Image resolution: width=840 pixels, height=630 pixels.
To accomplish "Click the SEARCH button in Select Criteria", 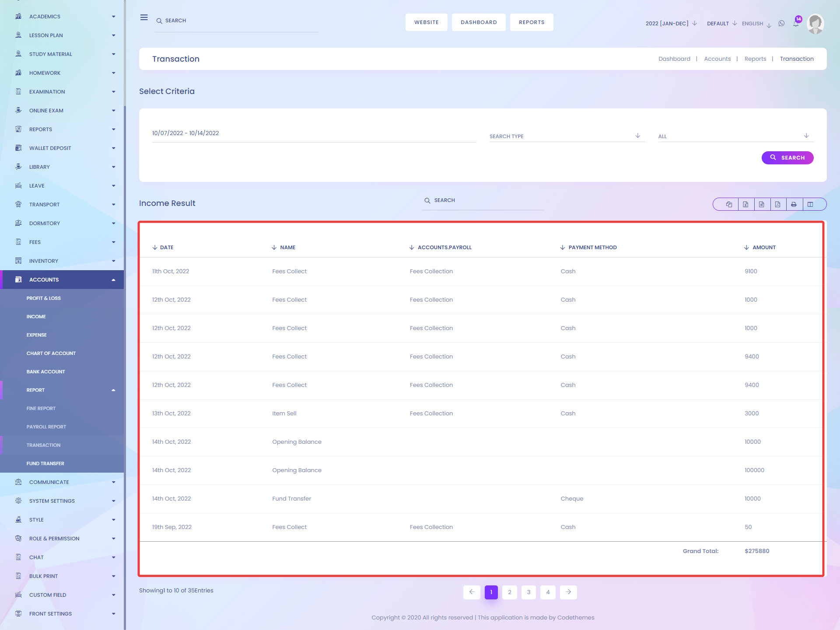I will [x=787, y=157].
